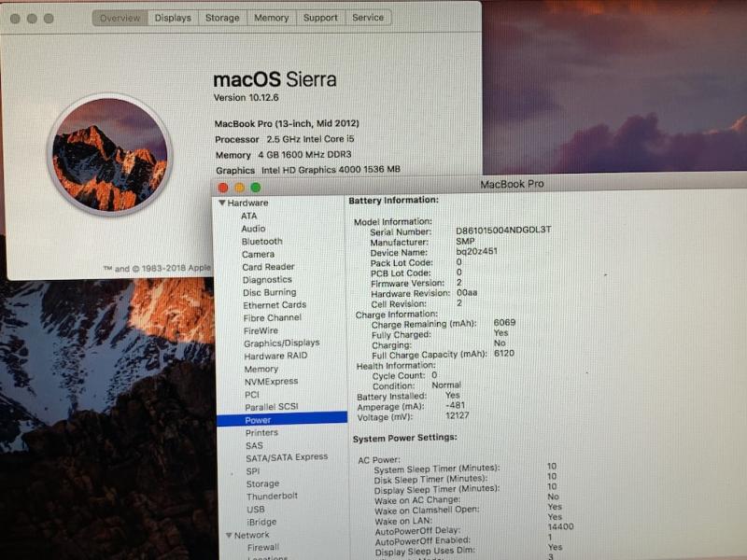Show SATA/SATA Express information
The image size is (747, 560).
point(287,457)
